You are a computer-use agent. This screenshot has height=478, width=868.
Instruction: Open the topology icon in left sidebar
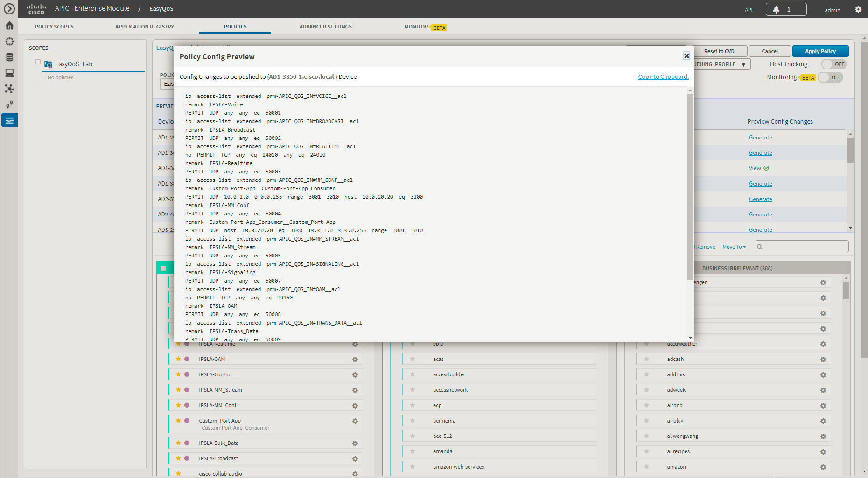(x=9, y=89)
